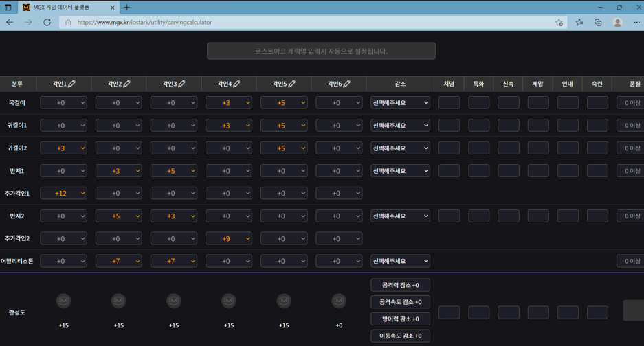Viewport: 644px width, 346px height.
Task: Click the 로스트아크 character name input field
Action: (x=321, y=51)
